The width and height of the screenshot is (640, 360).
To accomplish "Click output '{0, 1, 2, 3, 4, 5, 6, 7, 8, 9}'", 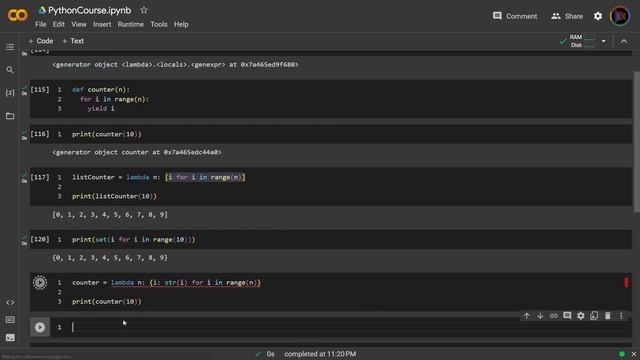I will 110,258.
